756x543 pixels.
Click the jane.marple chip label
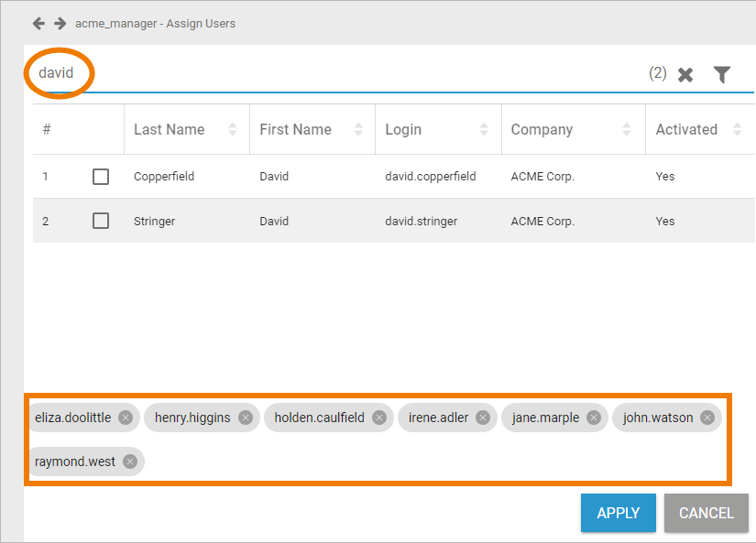[x=545, y=418]
